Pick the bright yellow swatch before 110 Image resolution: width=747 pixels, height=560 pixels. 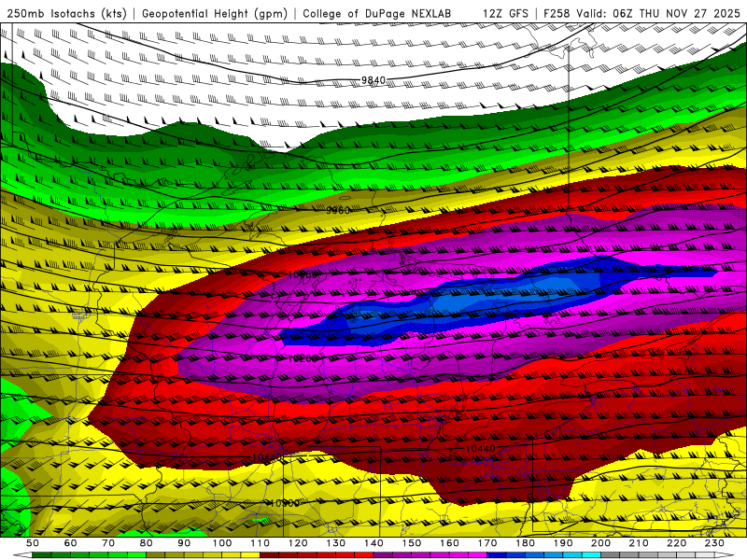tap(250, 555)
